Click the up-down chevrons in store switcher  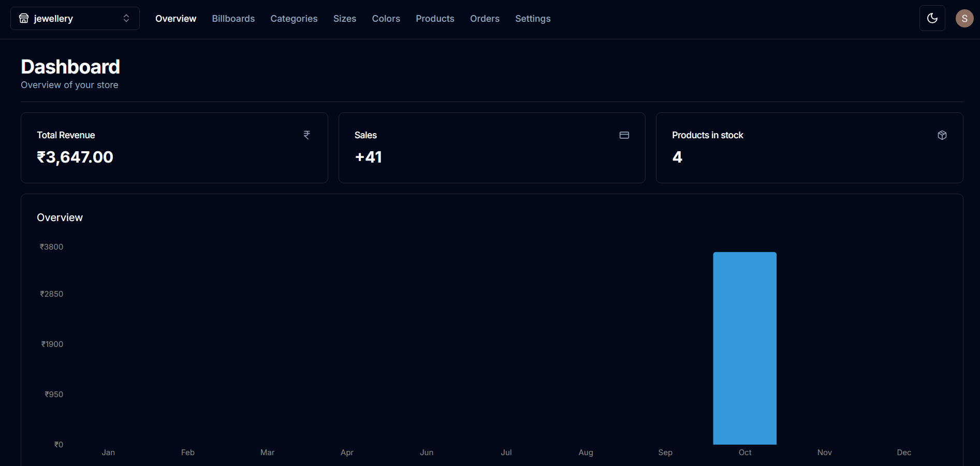(x=126, y=19)
